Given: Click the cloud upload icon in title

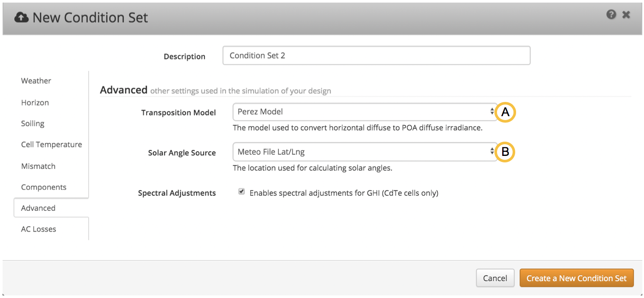Looking at the screenshot, I should pyautogui.click(x=22, y=17).
